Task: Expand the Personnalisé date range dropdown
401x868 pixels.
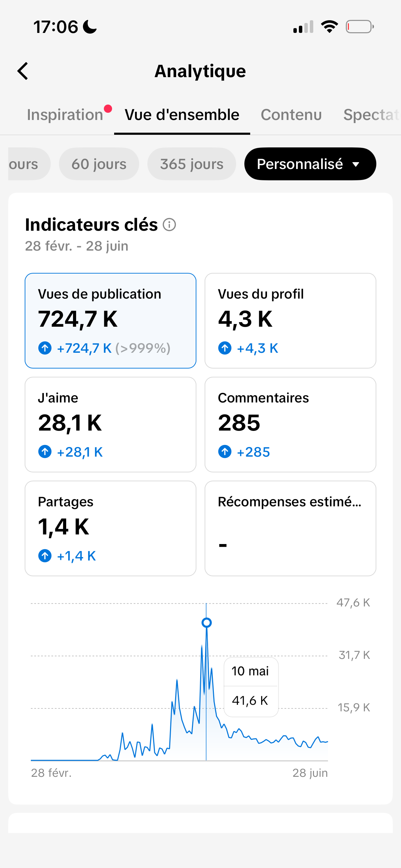Action: [x=310, y=164]
